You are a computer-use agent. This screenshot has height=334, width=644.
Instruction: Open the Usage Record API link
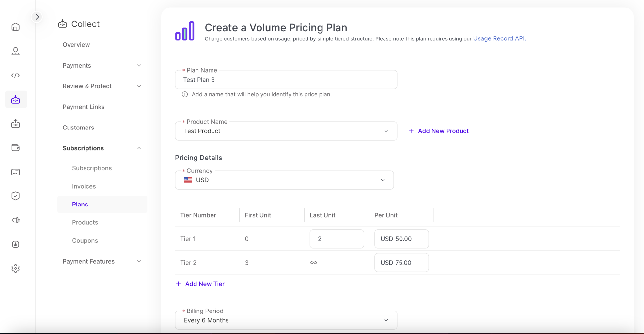[499, 38]
